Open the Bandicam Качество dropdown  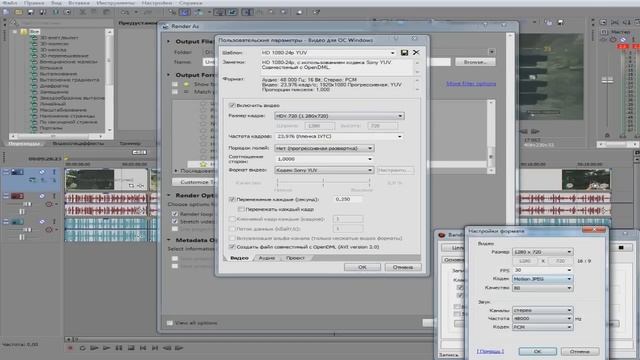point(542,288)
